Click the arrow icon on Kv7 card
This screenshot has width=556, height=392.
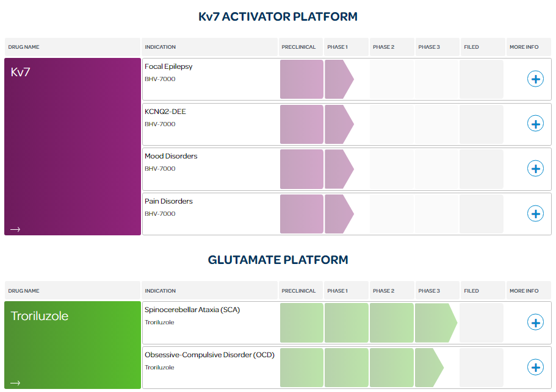tap(15, 229)
